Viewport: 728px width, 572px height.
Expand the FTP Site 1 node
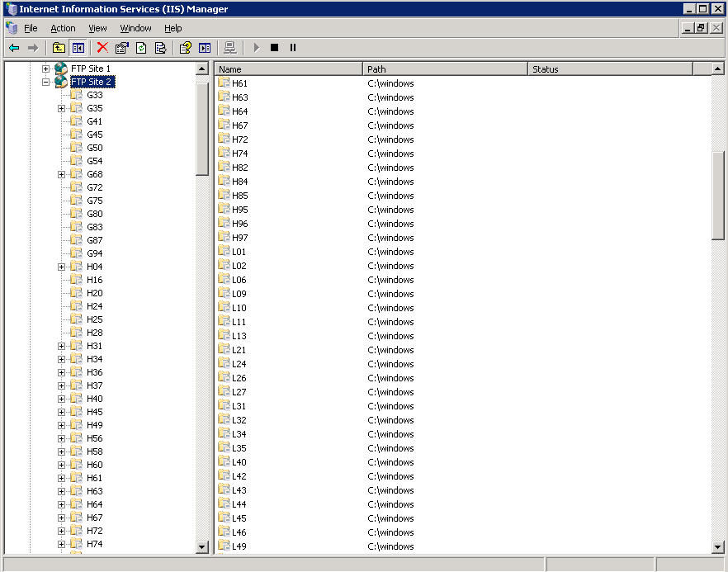coord(45,69)
